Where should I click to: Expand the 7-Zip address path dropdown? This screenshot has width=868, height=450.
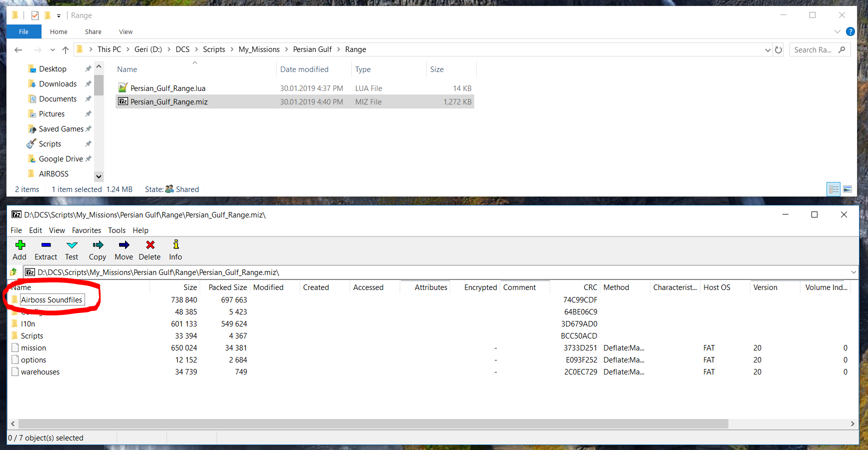click(853, 272)
